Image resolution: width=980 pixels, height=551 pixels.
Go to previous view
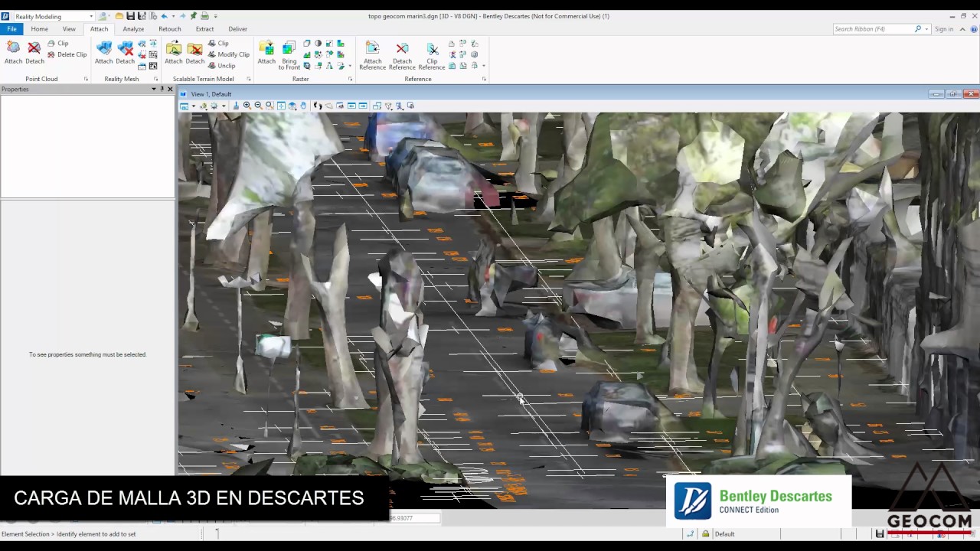351,106
